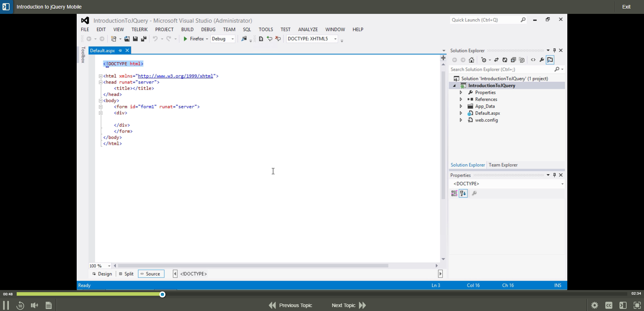The width and height of the screenshot is (644, 311).
Task: Click Sync with Active Document icon
Action: coord(496,60)
